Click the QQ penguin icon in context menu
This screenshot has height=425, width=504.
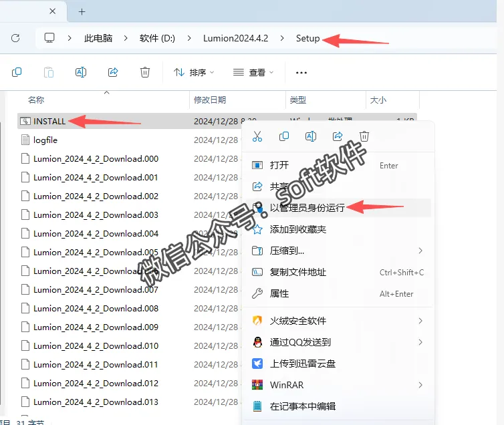click(257, 342)
